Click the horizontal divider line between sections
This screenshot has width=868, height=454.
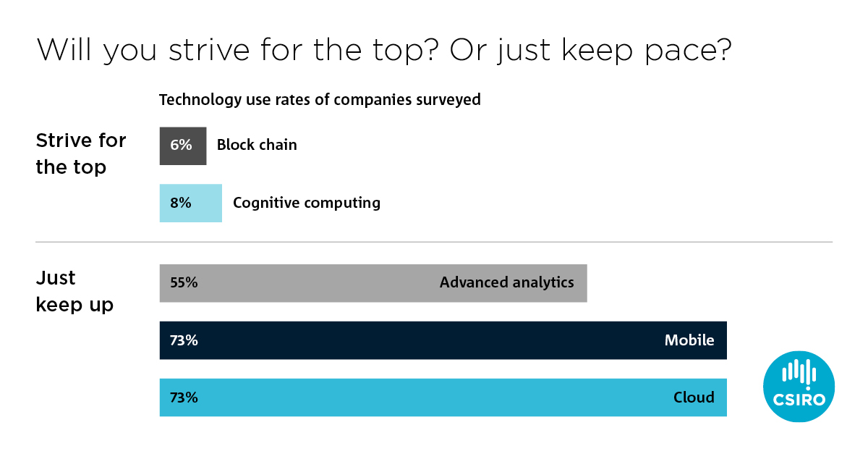coord(434,242)
